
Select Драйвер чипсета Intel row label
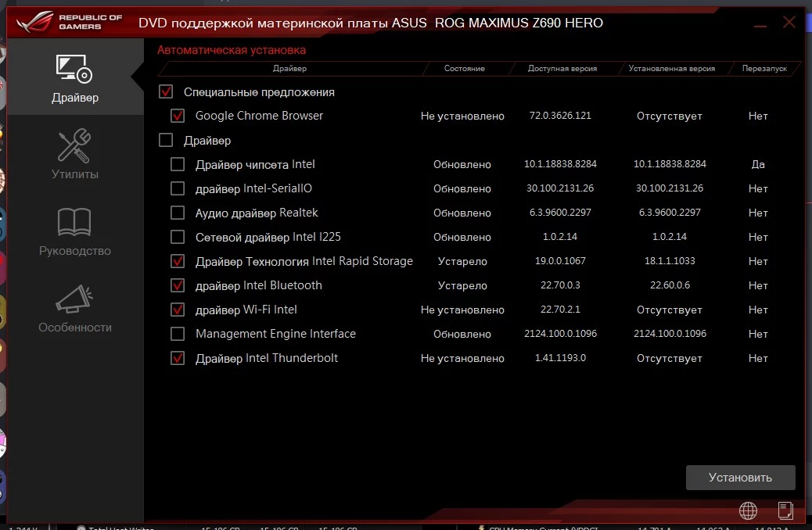coord(255,165)
